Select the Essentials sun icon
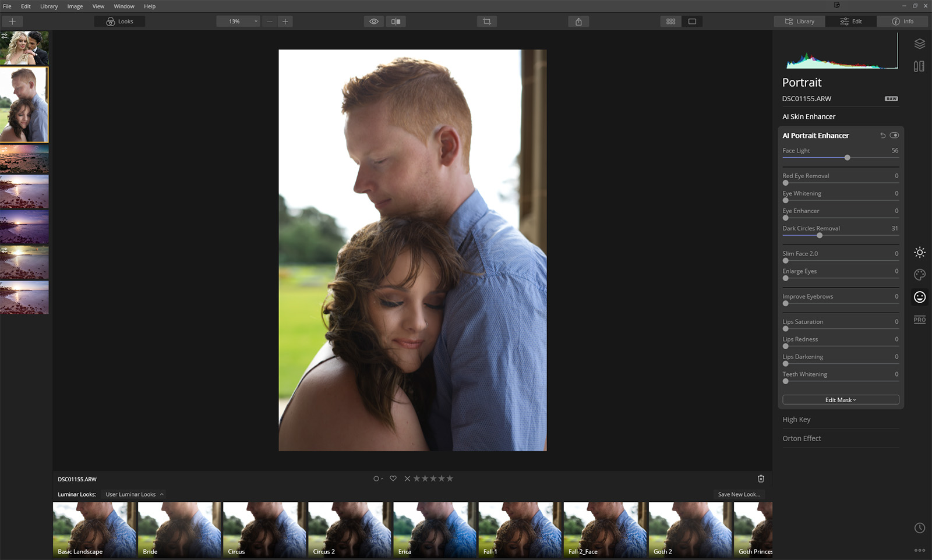 919,253
